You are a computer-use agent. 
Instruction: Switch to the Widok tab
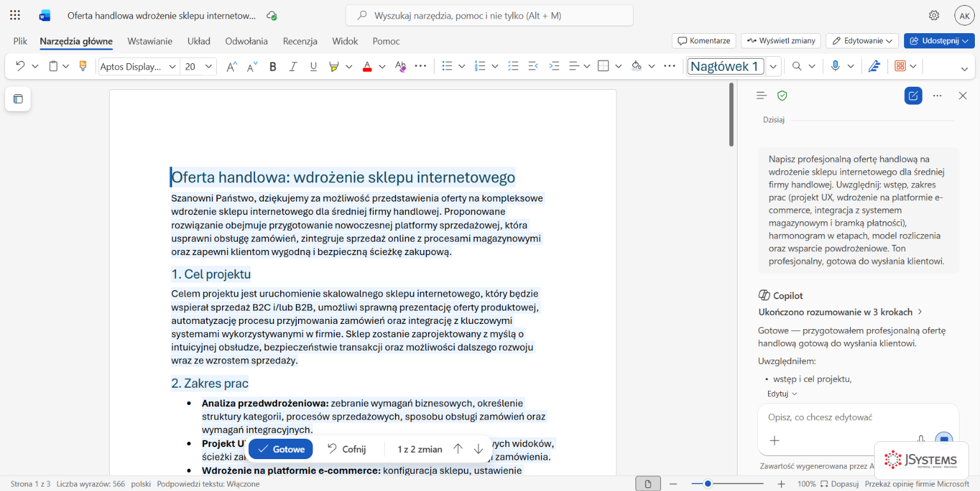[x=345, y=41]
